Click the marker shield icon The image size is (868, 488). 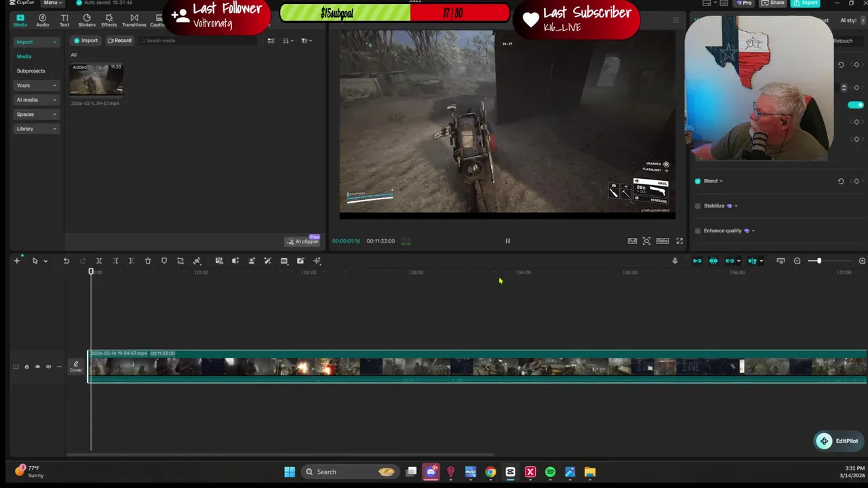point(164,261)
